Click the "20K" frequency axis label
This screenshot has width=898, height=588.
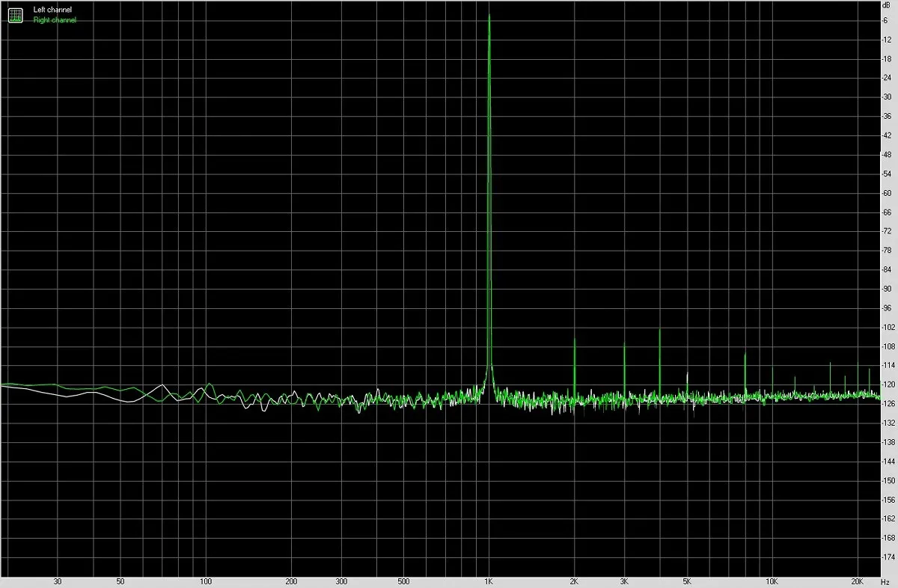tap(858, 581)
